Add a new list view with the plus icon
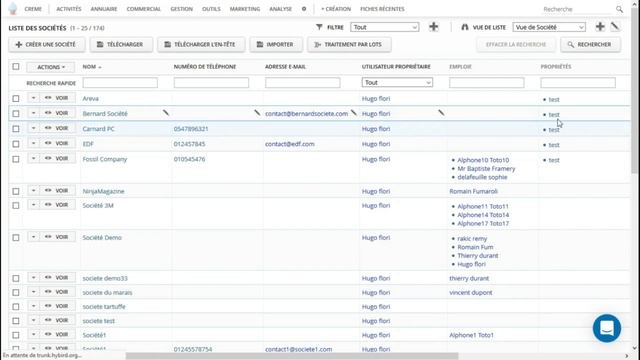The width and height of the screenshot is (640, 360). (600, 27)
